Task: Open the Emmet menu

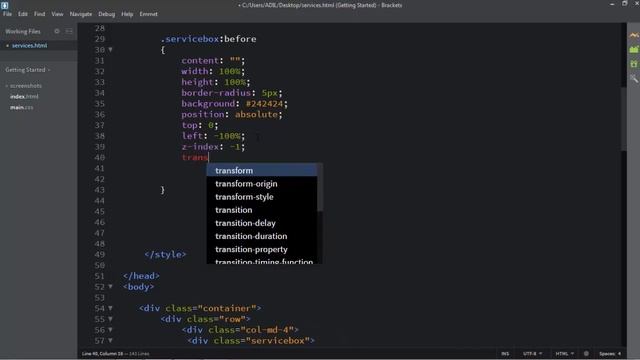Action: click(x=149, y=14)
